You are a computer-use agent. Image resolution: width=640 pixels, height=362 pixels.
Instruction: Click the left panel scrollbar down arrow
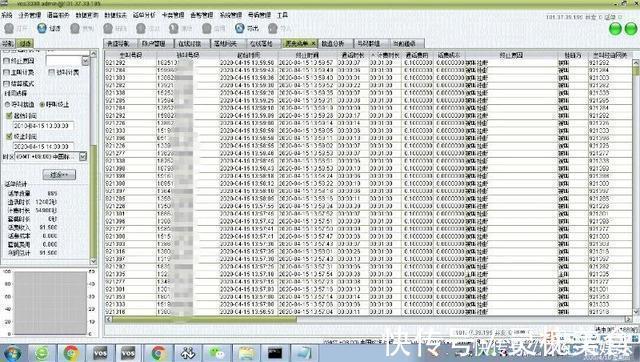point(93,261)
